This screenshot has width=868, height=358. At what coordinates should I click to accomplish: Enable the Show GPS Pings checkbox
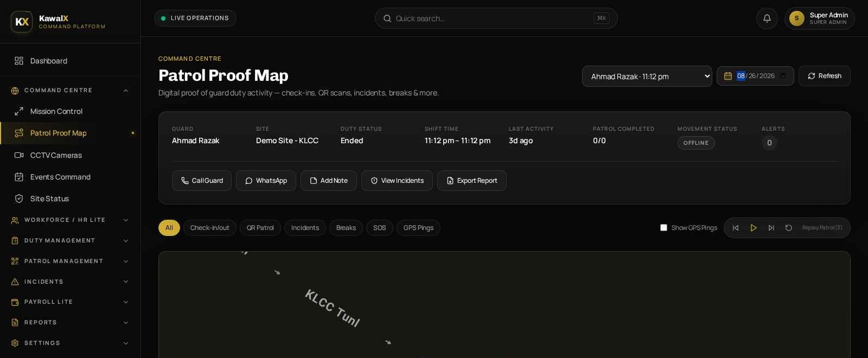click(663, 228)
